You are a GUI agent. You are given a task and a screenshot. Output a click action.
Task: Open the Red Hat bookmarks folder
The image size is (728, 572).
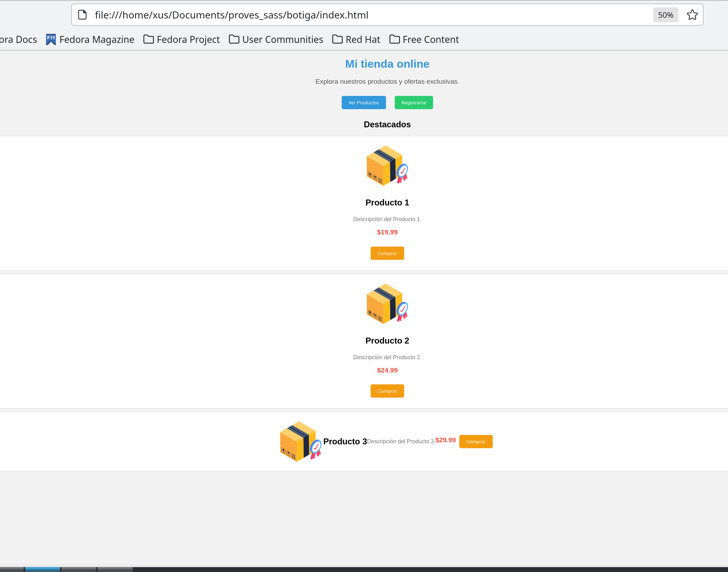(356, 39)
